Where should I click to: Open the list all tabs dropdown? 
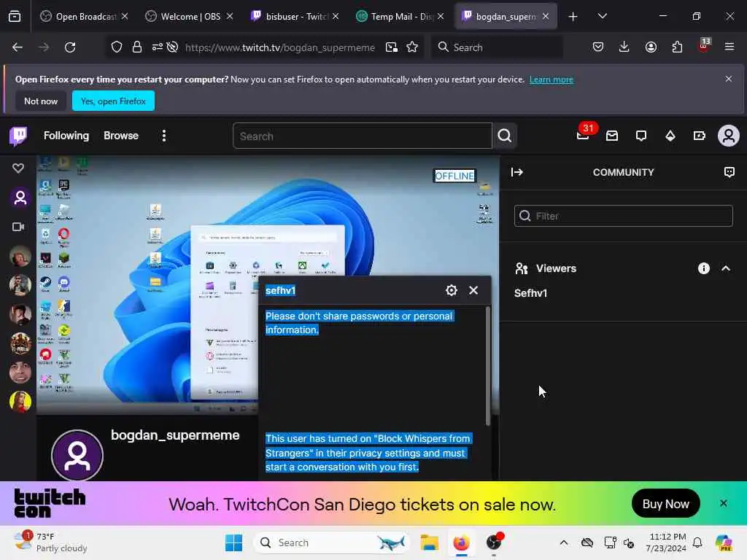(602, 16)
